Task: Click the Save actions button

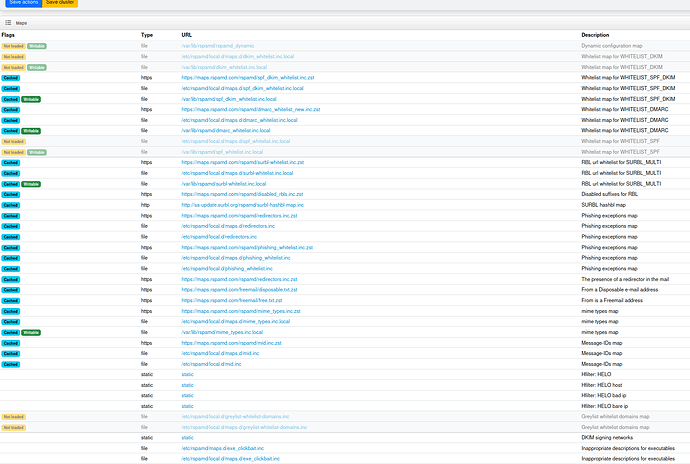Action: 22,3
